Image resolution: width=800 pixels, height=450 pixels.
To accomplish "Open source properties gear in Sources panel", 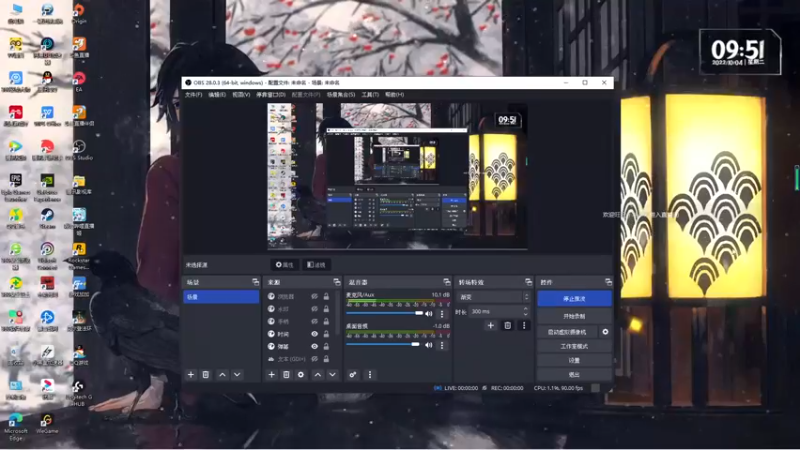I will 301,374.
